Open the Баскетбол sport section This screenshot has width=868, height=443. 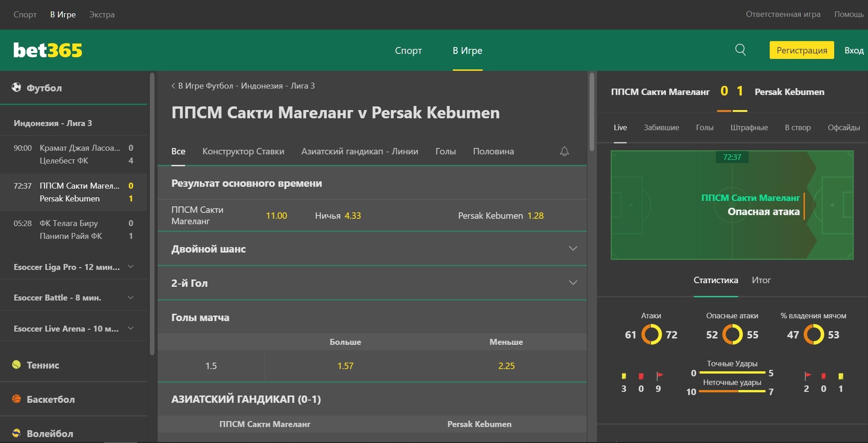74,399
